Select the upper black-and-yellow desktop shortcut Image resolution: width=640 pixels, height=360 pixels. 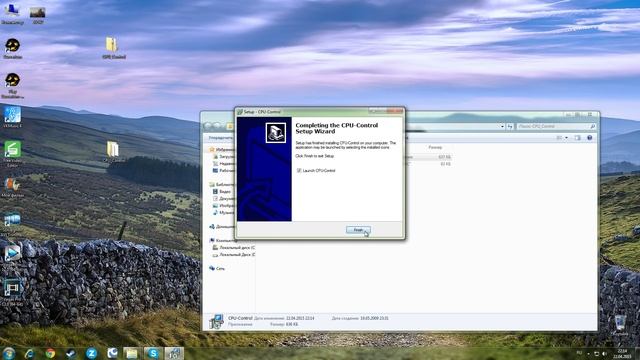[x=12, y=48]
